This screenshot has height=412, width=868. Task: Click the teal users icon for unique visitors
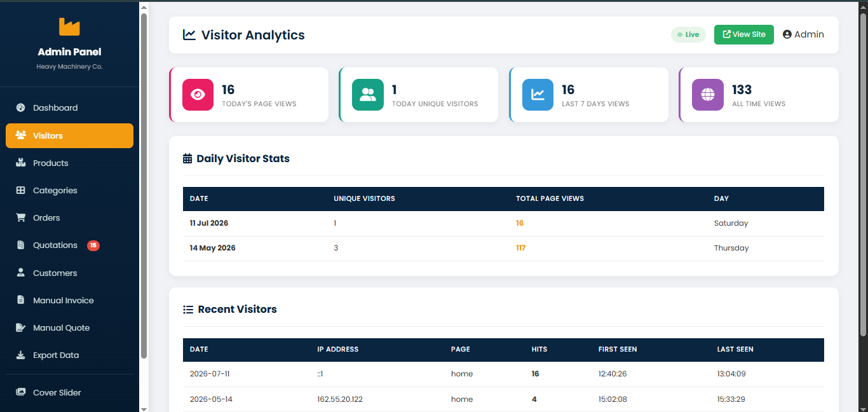pyautogui.click(x=368, y=95)
